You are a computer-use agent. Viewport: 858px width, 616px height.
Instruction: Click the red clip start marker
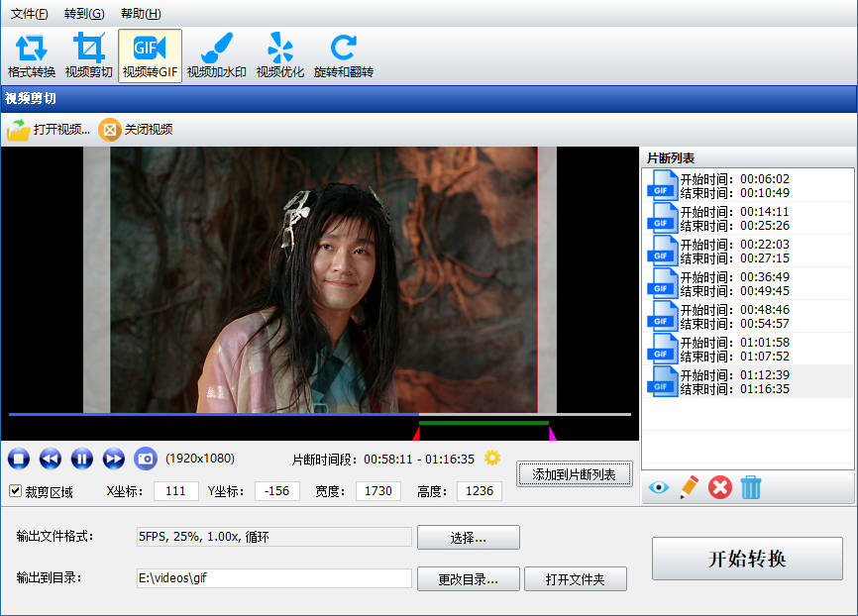[x=416, y=435]
